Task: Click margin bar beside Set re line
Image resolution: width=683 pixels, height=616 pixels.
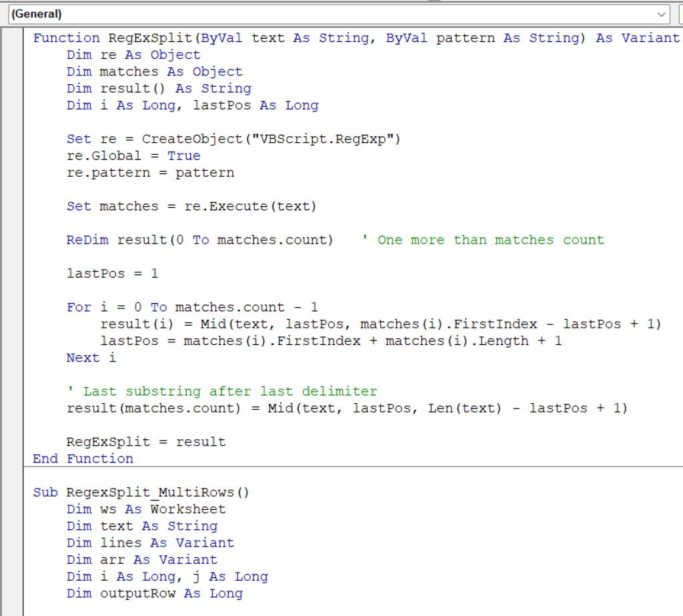Action: [12, 139]
